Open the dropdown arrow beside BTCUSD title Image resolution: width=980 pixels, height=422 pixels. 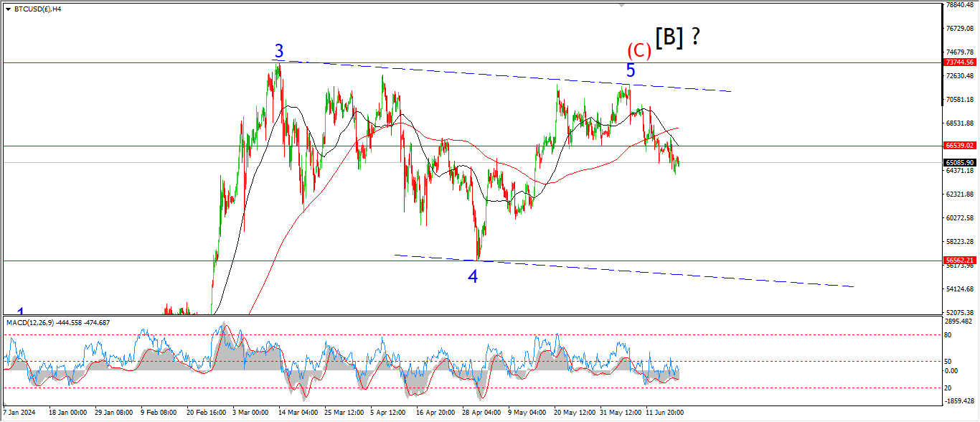6,9
